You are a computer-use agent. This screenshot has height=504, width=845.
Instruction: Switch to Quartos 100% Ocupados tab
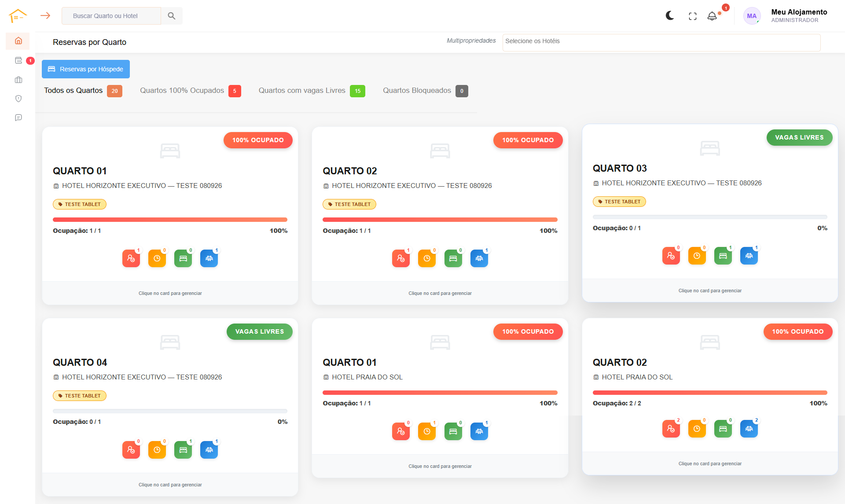point(191,91)
